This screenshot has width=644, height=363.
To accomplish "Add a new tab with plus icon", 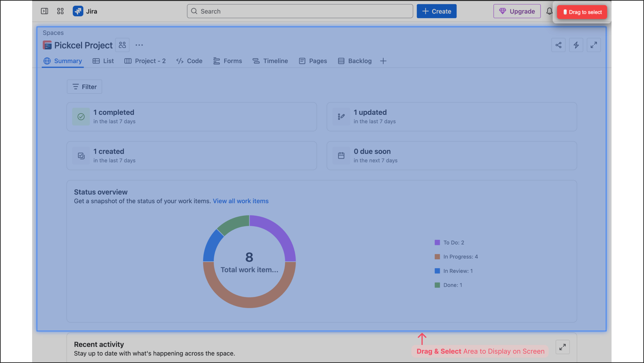I will click(x=383, y=61).
